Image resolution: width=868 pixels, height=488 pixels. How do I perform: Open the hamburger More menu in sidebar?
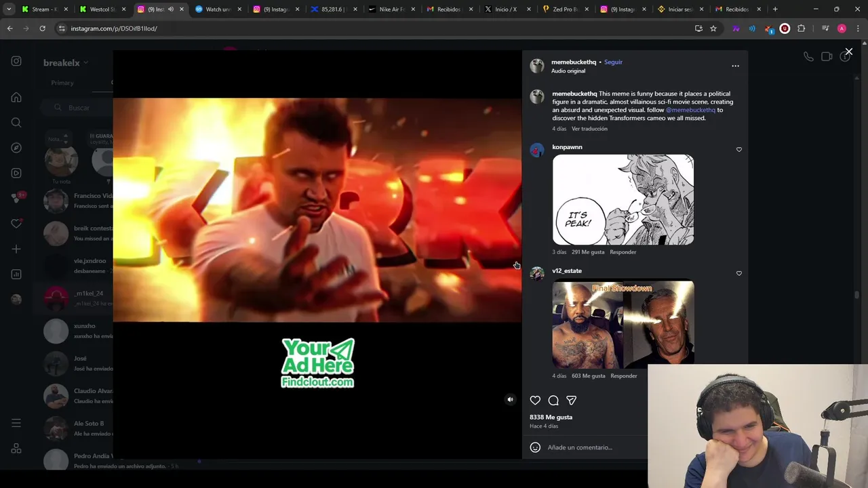click(16, 423)
